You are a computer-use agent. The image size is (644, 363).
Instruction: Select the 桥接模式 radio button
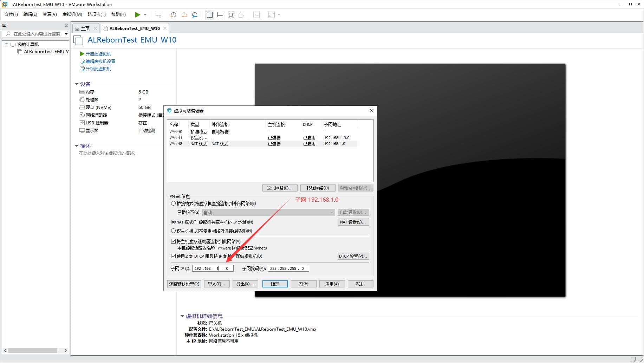coord(173,203)
